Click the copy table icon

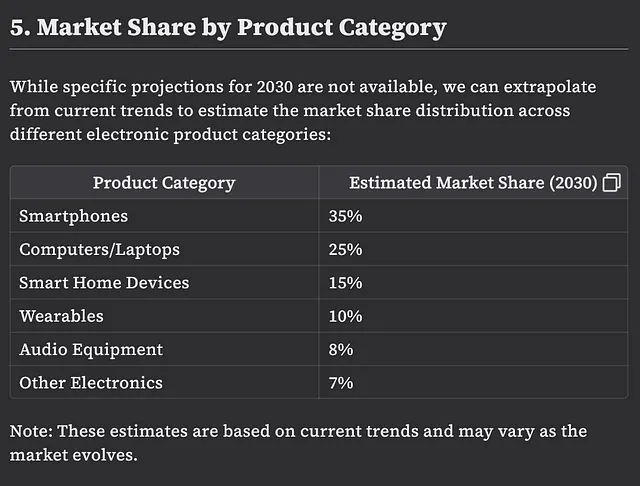click(x=612, y=182)
